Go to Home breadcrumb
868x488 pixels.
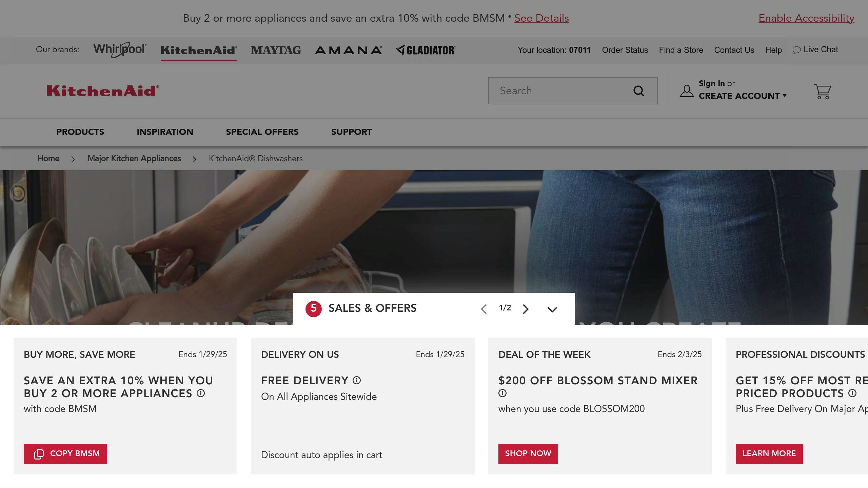coord(48,159)
